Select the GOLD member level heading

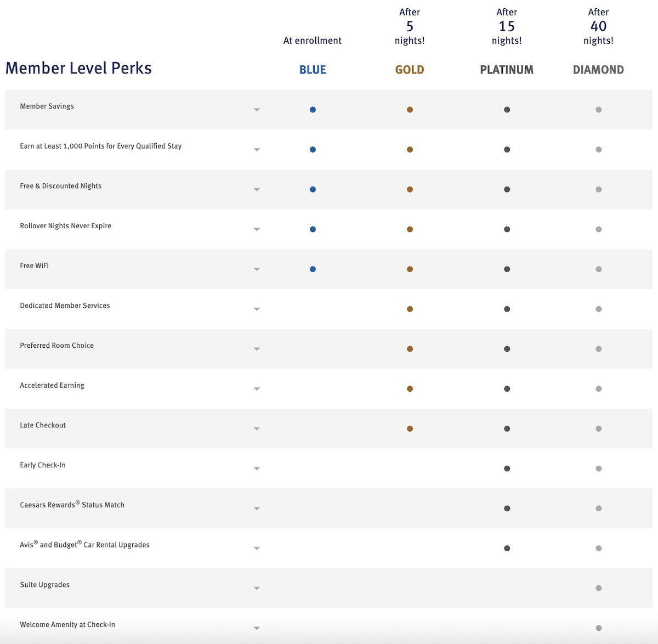click(x=410, y=70)
